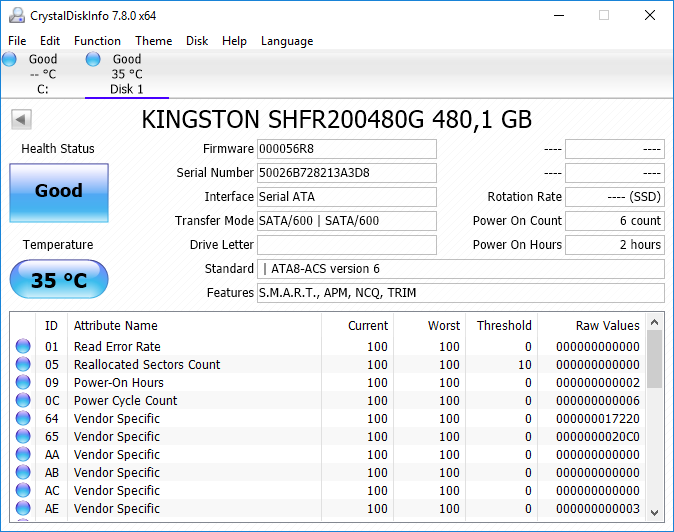This screenshot has width=674, height=532.
Task: Click status orb for attribute ID AB
Action: 23,472
